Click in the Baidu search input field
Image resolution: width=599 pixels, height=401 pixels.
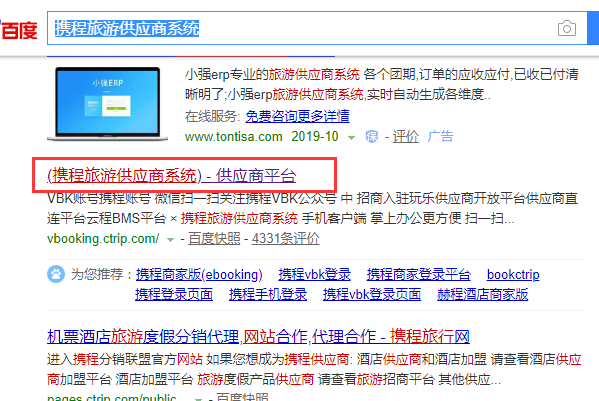317,28
